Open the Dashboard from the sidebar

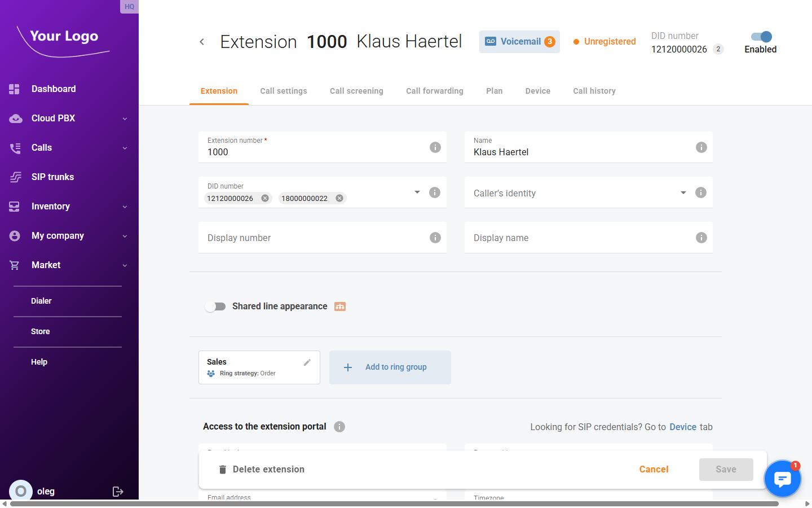point(54,89)
